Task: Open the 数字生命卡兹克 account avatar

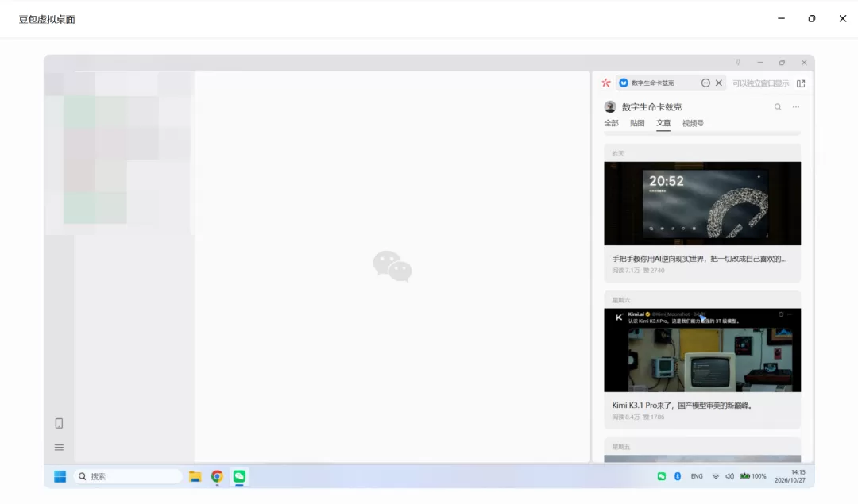Action: click(x=610, y=106)
